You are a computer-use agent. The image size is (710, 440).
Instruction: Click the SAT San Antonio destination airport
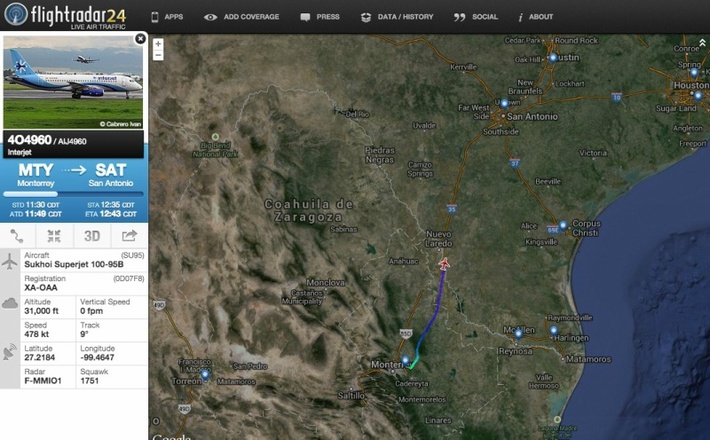pos(111,175)
